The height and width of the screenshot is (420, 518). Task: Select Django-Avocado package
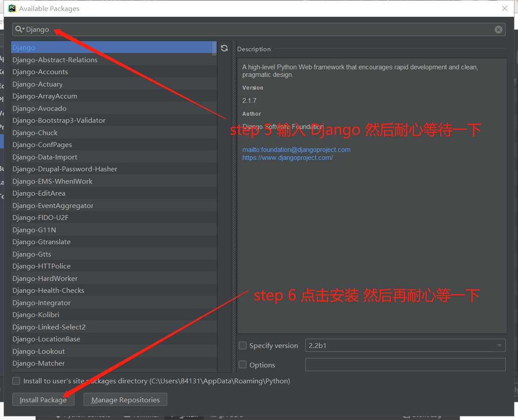pos(113,108)
